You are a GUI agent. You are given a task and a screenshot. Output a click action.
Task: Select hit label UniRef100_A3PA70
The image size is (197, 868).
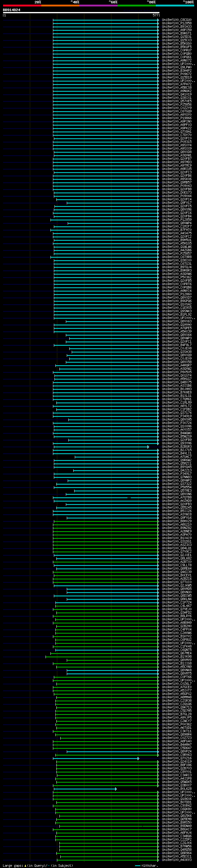(176, 535)
